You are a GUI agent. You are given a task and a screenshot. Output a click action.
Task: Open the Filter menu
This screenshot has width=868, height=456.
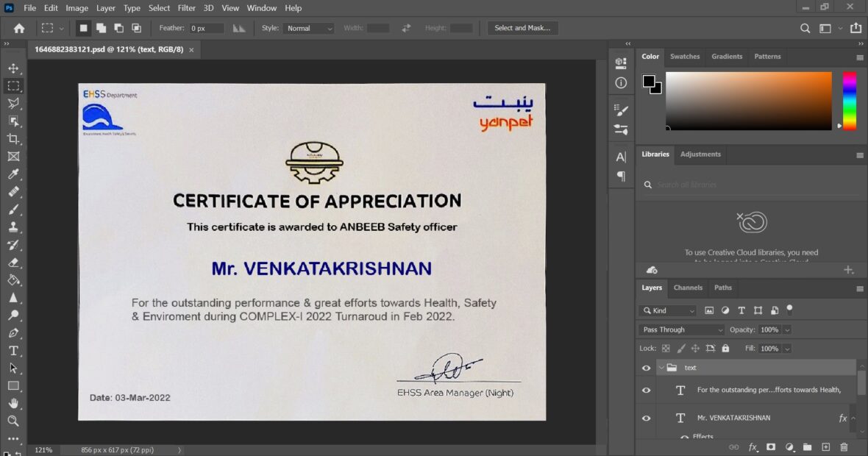click(x=186, y=8)
